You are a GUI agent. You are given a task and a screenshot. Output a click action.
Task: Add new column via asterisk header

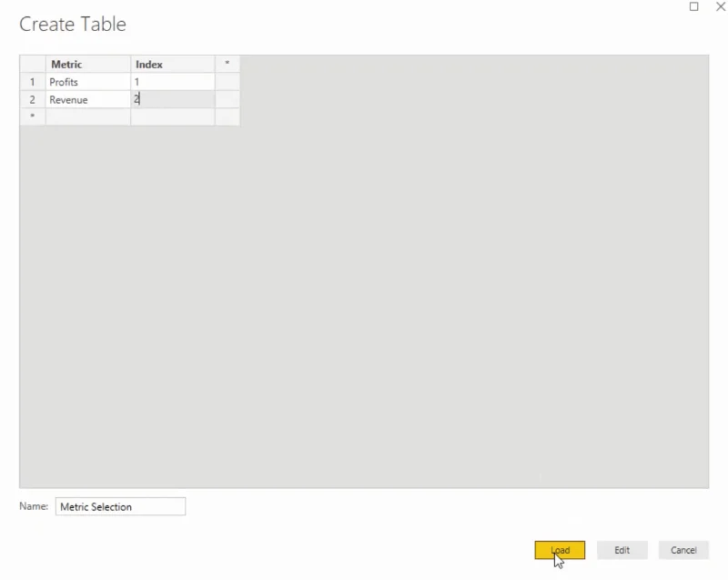coord(227,64)
